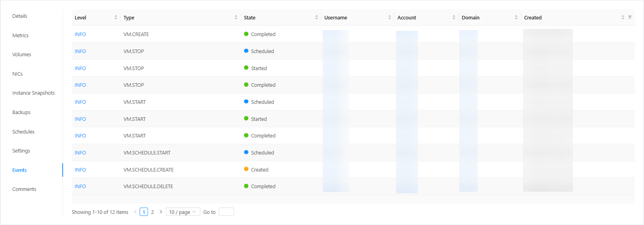Sort table by Level column
The image size is (644, 225).
116,17
